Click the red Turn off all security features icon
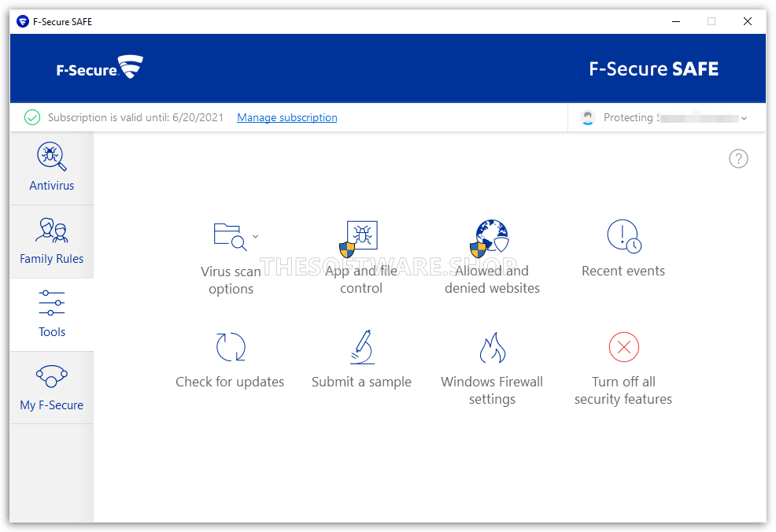Screen dimensions: 776x532 (x=623, y=347)
